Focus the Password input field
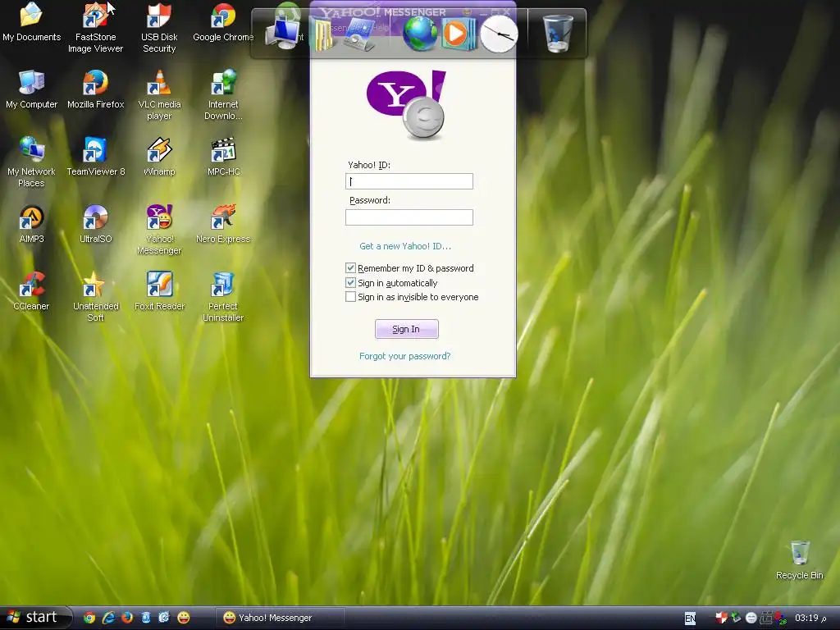 pos(409,217)
